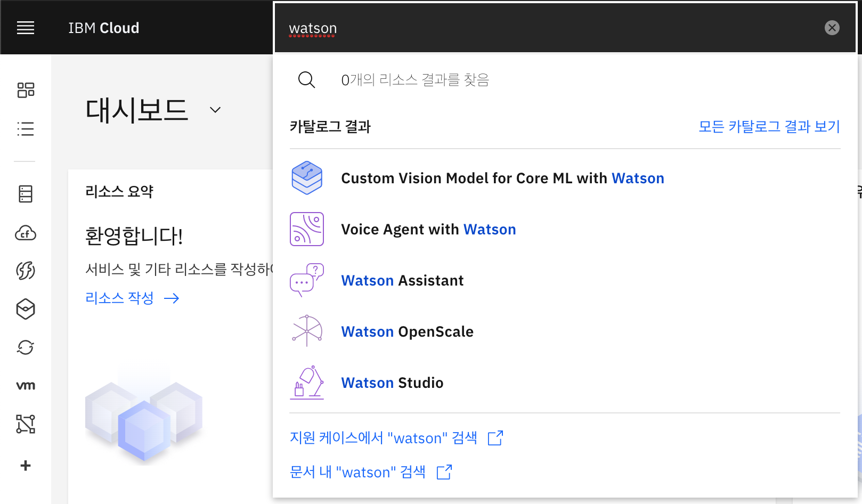Viewport: 862px width, 504px height.
Task: Click external-link icon beside 문서 내 search
Action: pos(444,472)
